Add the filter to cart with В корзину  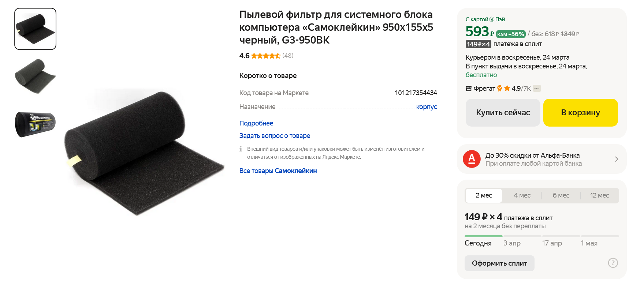[x=581, y=113]
